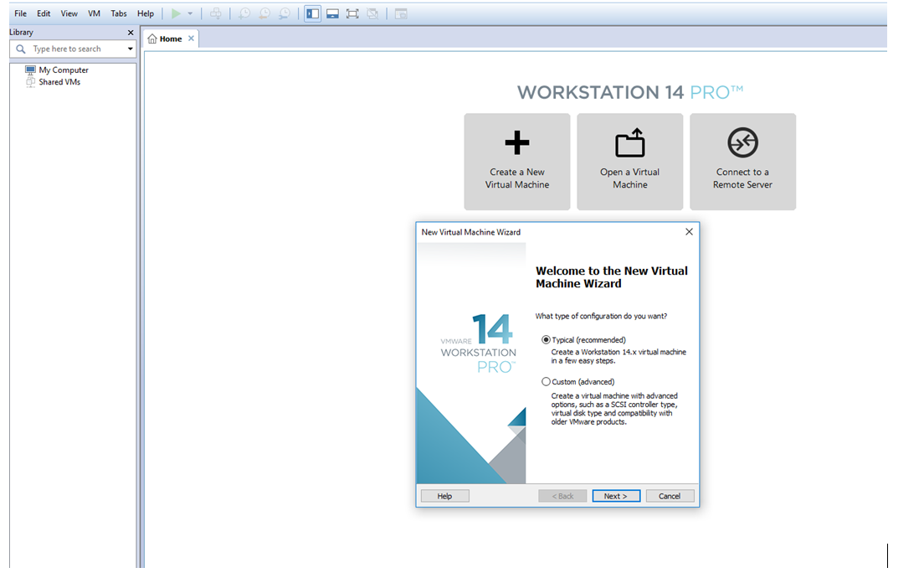This screenshot has height=578, width=924.
Task: Expand the library search filter dropdown
Action: pos(131,49)
